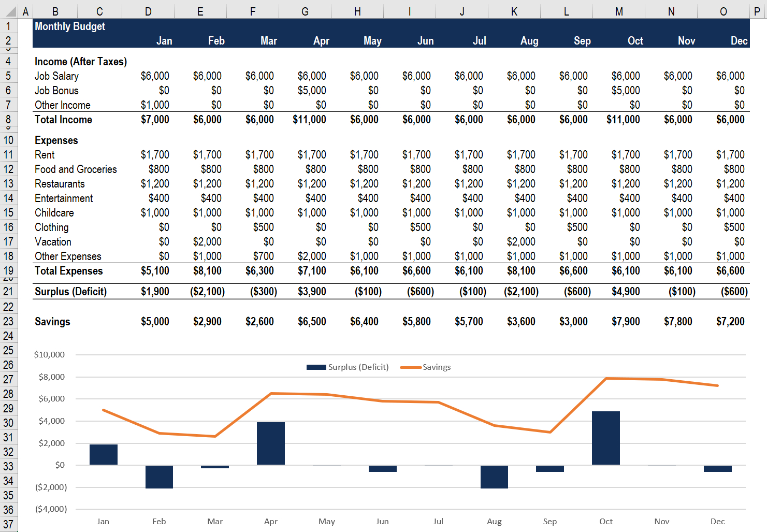Select the Job Salary label cell
The height and width of the screenshot is (532, 767).
pyautogui.click(x=56, y=76)
